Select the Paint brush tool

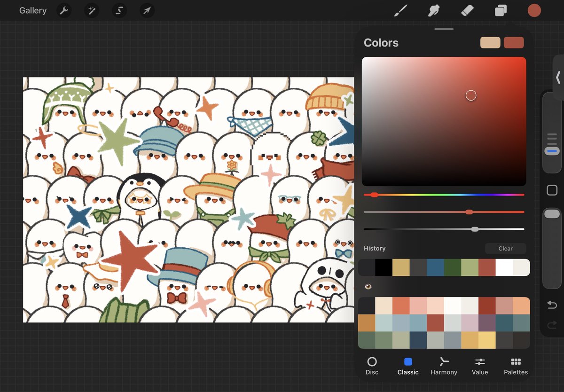pyautogui.click(x=400, y=10)
